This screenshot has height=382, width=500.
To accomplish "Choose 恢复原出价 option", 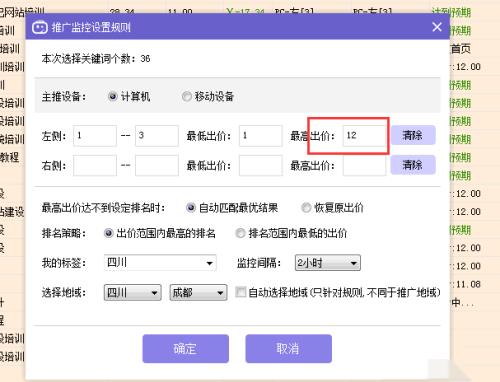I will click(306, 208).
